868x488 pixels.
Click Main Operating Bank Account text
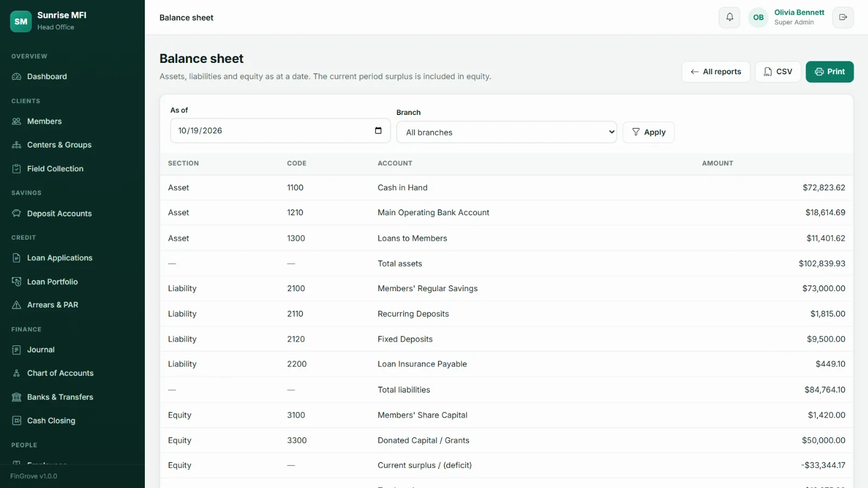point(433,213)
